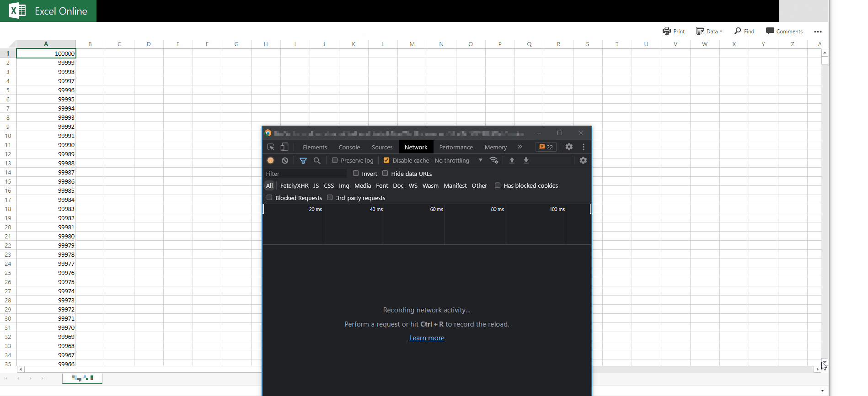Stop recording network log in DevTools
The width and height of the screenshot is (868, 396).
tap(271, 160)
